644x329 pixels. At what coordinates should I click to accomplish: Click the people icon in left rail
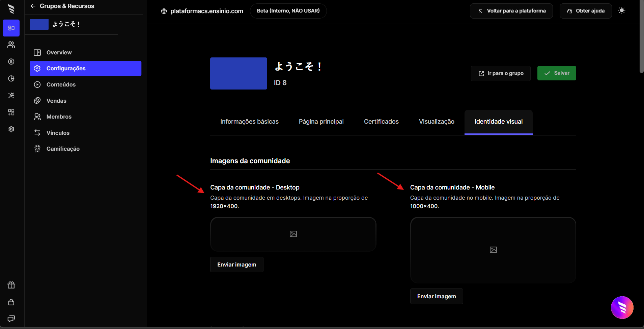point(11,45)
